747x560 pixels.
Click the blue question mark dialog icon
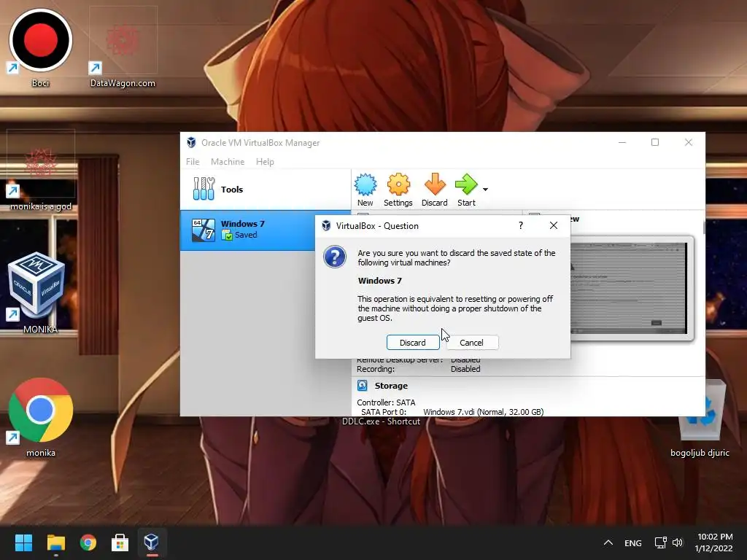coord(335,257)
